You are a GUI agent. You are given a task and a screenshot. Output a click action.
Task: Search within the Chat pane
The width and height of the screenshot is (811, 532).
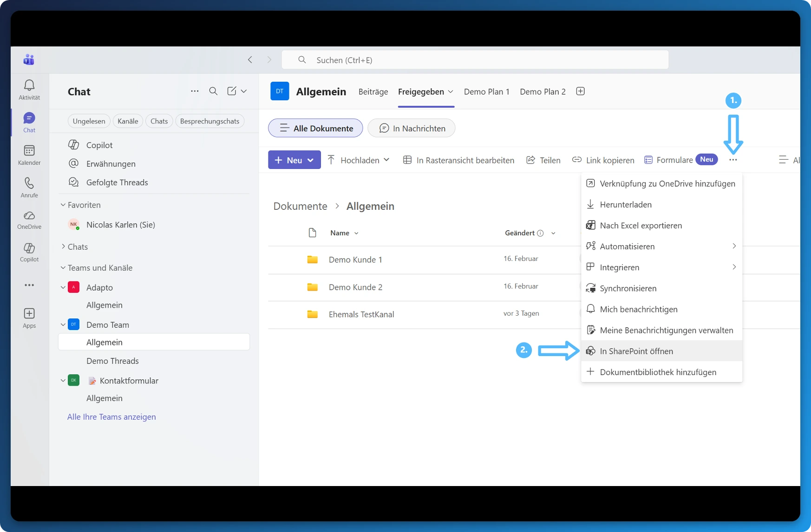pyautogui.click(x=213, y=91)
